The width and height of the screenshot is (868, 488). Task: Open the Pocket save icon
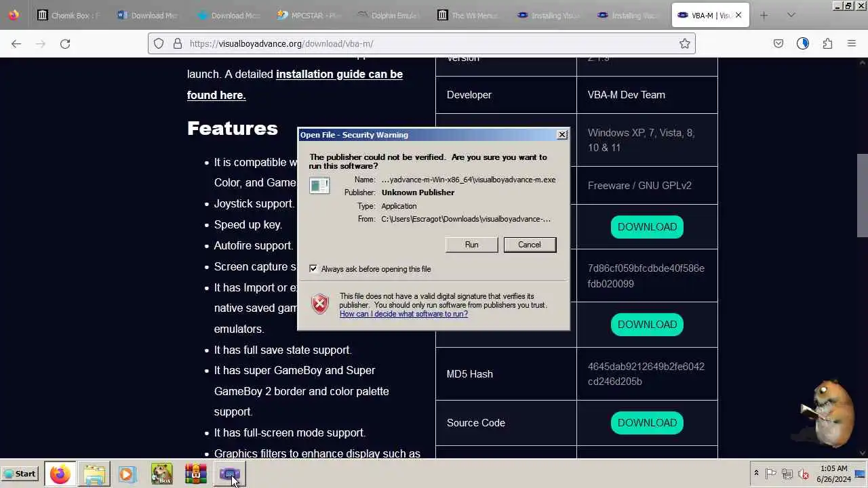(778, 43)
